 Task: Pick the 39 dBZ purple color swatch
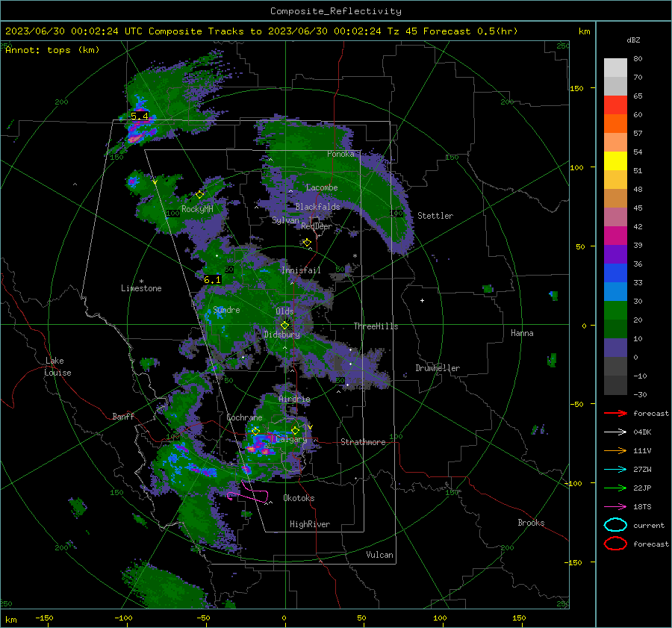point(615,254)
